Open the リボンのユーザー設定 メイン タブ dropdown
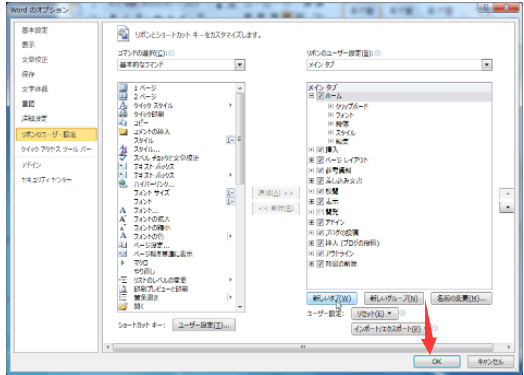524x375 pixels. click(487, 65)
